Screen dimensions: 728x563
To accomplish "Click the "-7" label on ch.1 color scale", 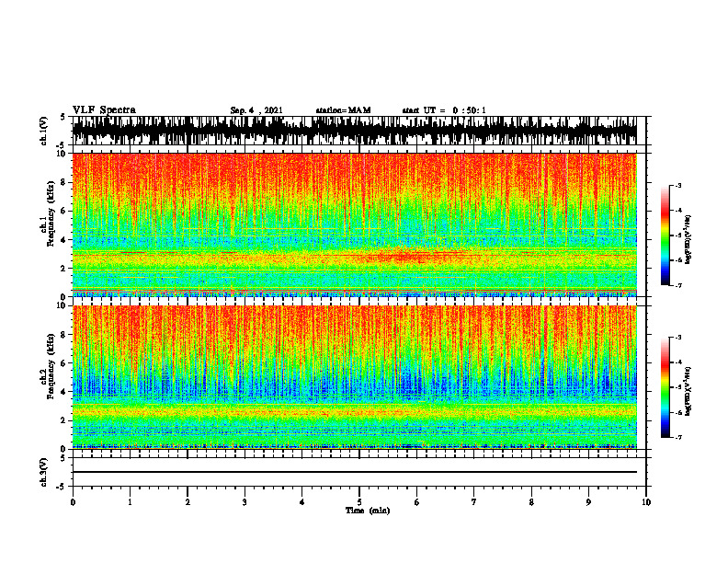I will pyautogui.click(x=678, y=285).
